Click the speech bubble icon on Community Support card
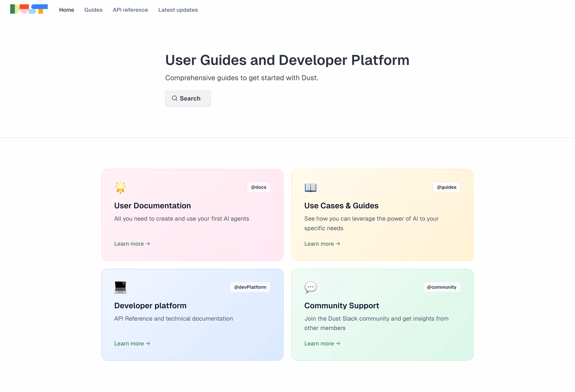Screen dimensions: 575x392 pyautogui.click(x=310, y=287)
